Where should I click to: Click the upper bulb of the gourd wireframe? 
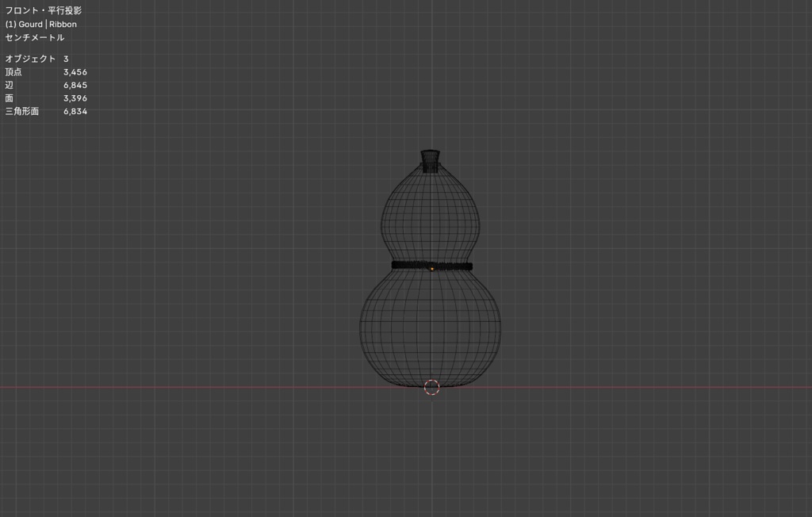431,213
